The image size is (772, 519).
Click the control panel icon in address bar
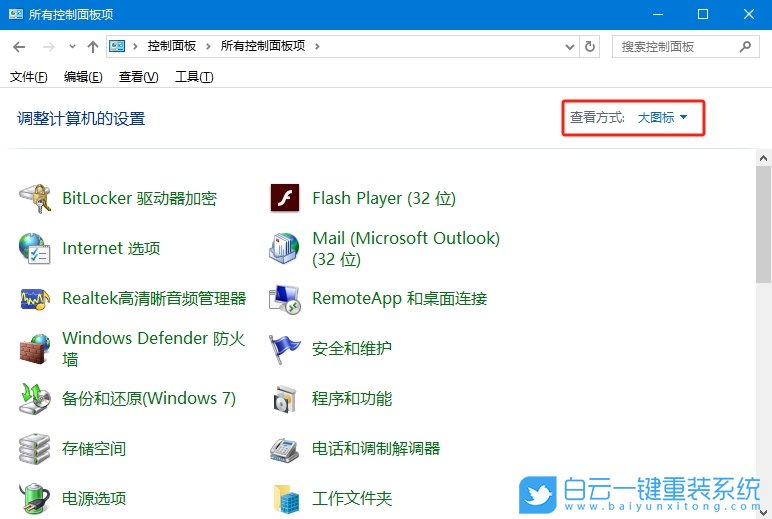click(117, 46)
